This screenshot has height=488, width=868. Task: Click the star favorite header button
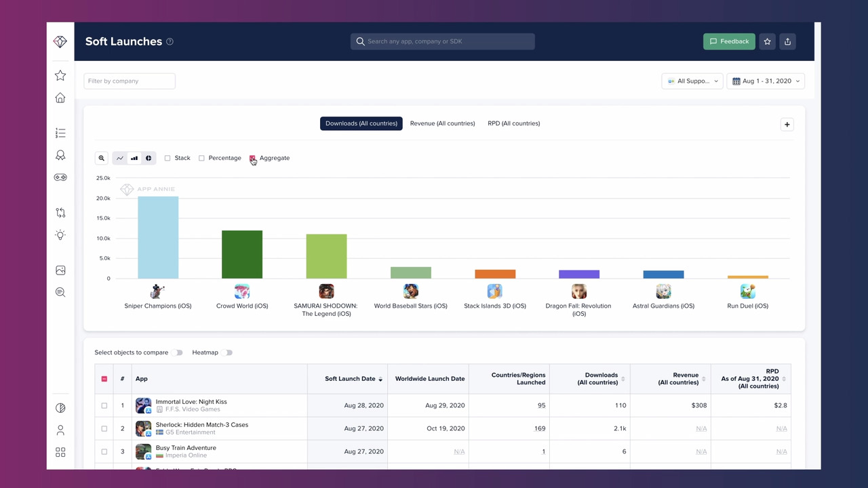(x=767, y=41)
